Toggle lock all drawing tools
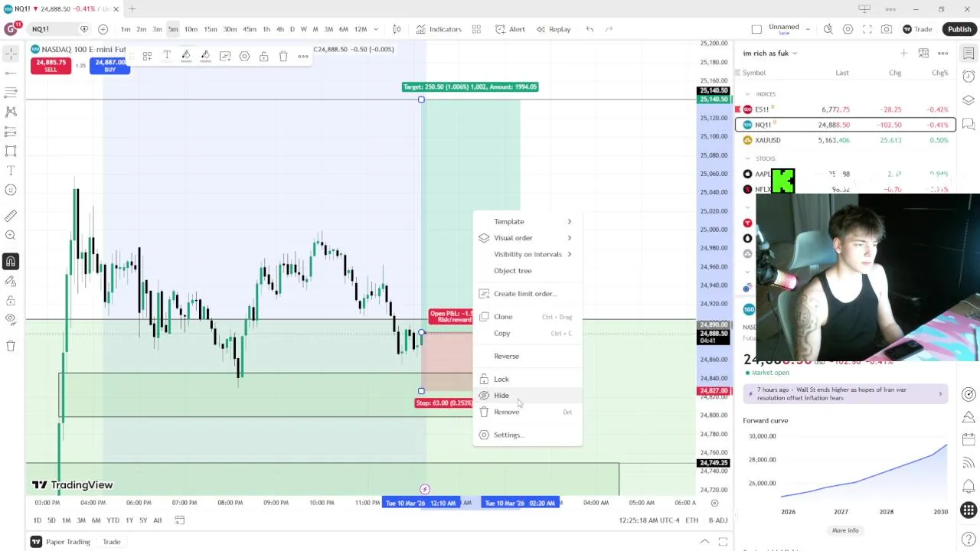980x551 pixels. tap(11, 301)
